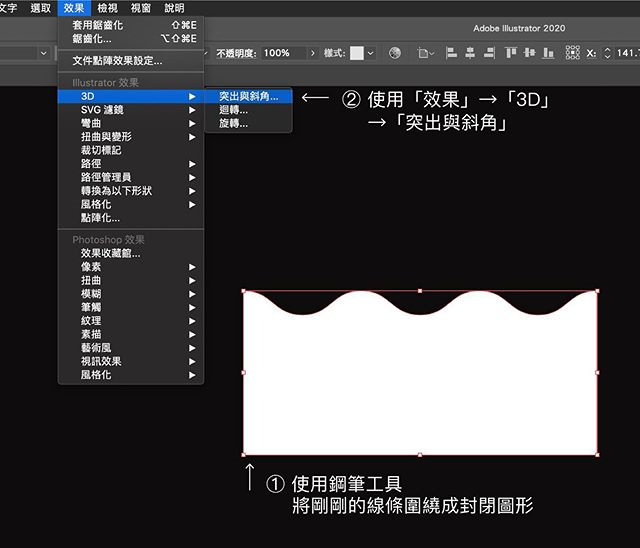Click the top-left corner handle of shape

244,291
